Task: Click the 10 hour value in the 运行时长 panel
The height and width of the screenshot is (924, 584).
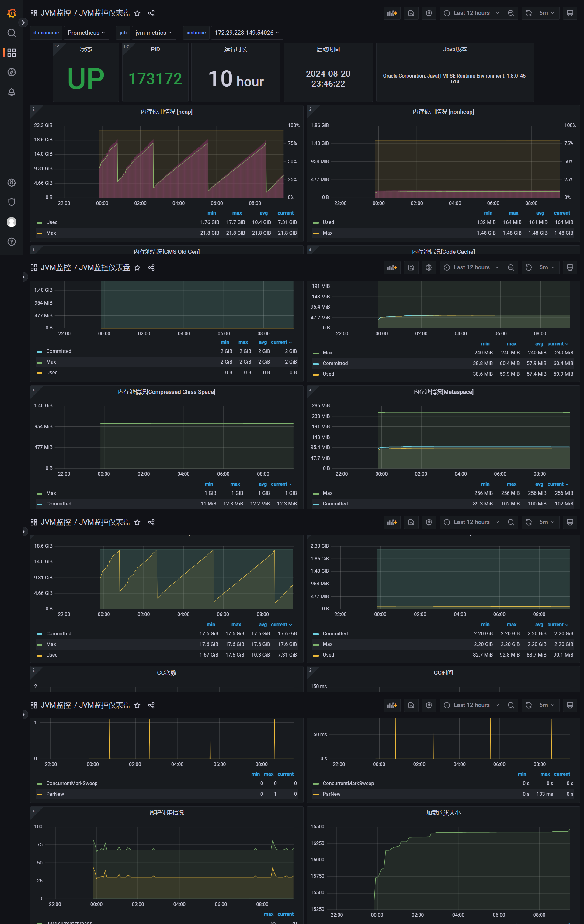Action: pos(236,79)
